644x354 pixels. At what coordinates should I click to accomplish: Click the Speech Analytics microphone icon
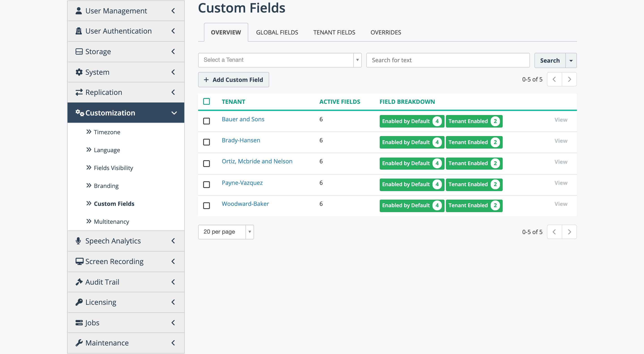point(78,241)
